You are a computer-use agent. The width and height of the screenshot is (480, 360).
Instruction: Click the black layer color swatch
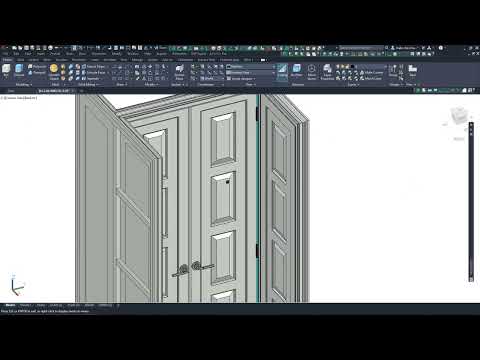(x=352, y=66)
